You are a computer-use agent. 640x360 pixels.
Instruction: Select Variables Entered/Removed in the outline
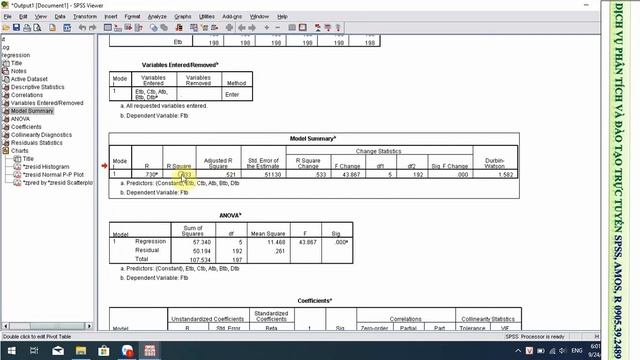pos(47,103)
